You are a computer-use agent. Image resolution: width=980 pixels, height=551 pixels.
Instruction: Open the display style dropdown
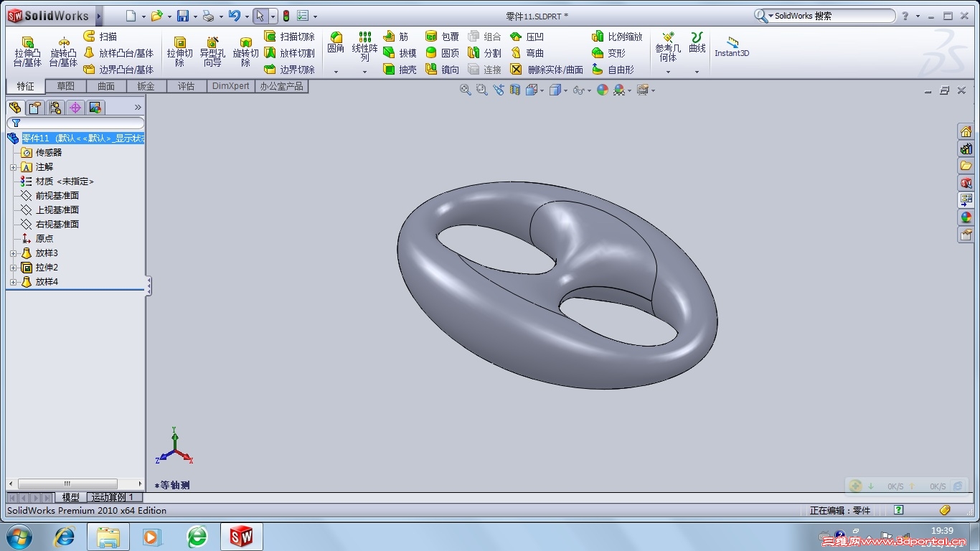(x=565, y=90)
